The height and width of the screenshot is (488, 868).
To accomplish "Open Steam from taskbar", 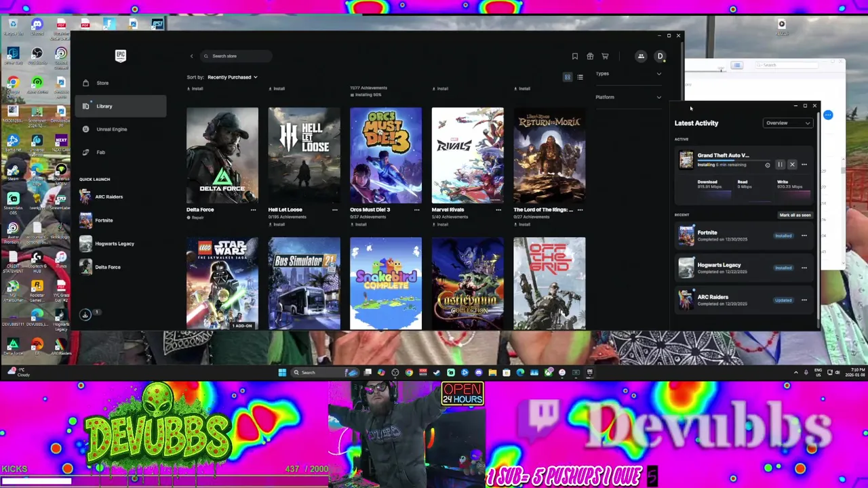I will [437, 372].
